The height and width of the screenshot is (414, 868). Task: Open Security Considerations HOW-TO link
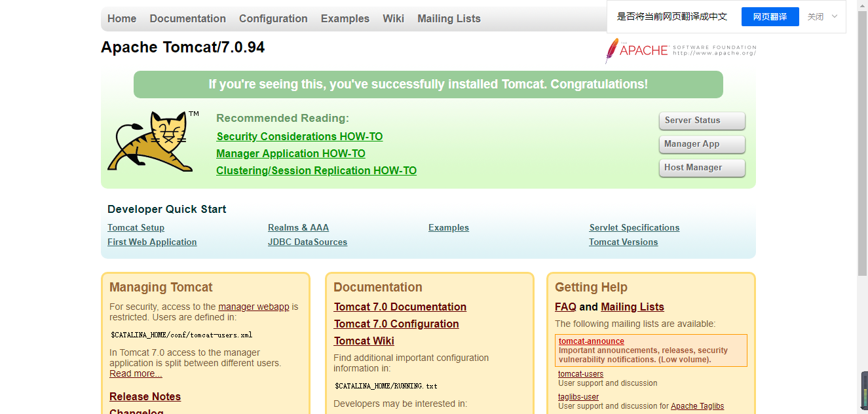click(x=300, y=136)
